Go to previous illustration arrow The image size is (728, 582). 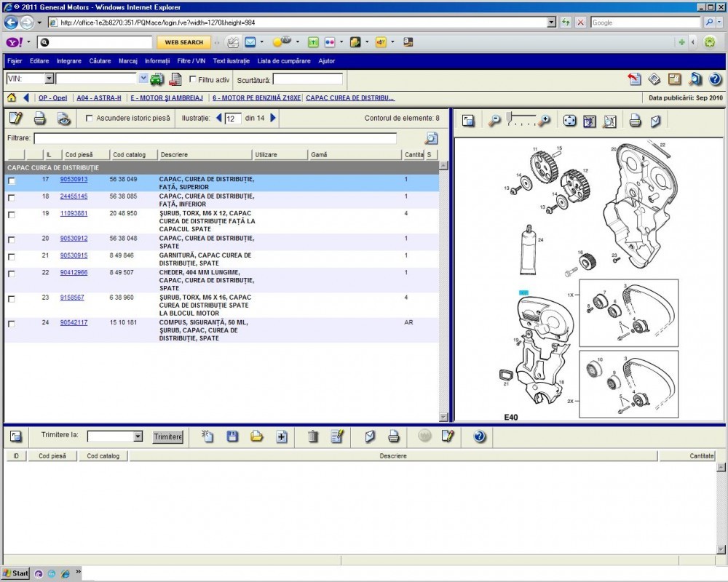point(218,118)
